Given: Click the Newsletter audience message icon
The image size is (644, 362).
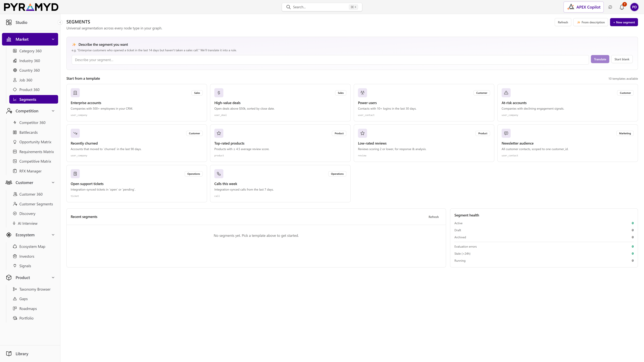Looking at the screenshot, I should [506, 133].
